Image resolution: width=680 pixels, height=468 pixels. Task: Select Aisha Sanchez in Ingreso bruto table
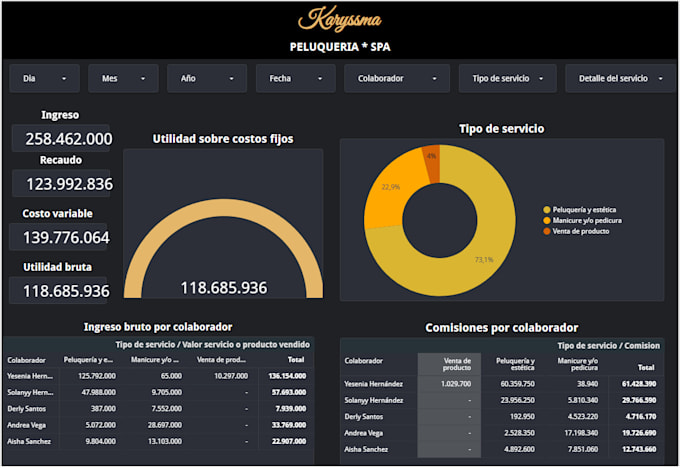coord(29,442)
